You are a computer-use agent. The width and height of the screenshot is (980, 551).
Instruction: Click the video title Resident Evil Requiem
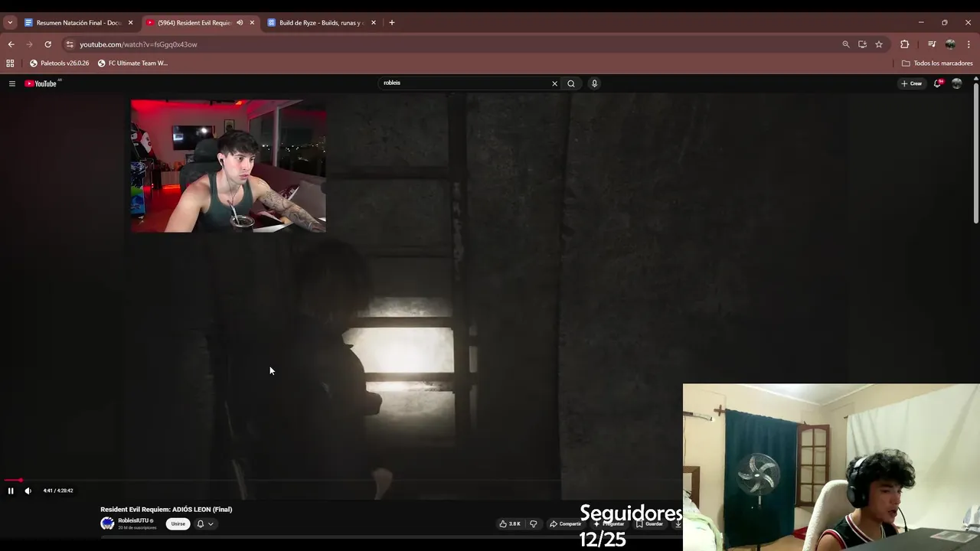[x=166, y=510]
